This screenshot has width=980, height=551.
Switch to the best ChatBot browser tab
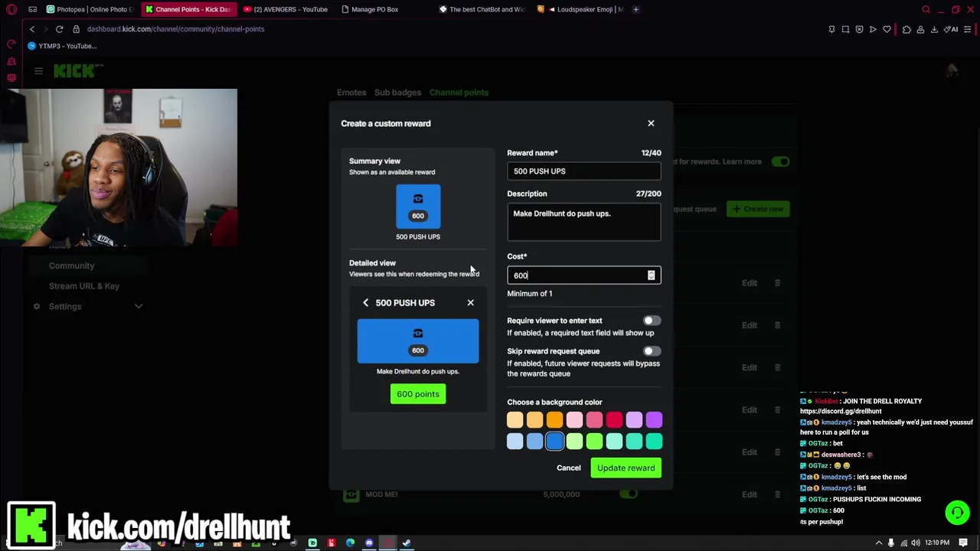pyautogui.click(x=482, y=9)
